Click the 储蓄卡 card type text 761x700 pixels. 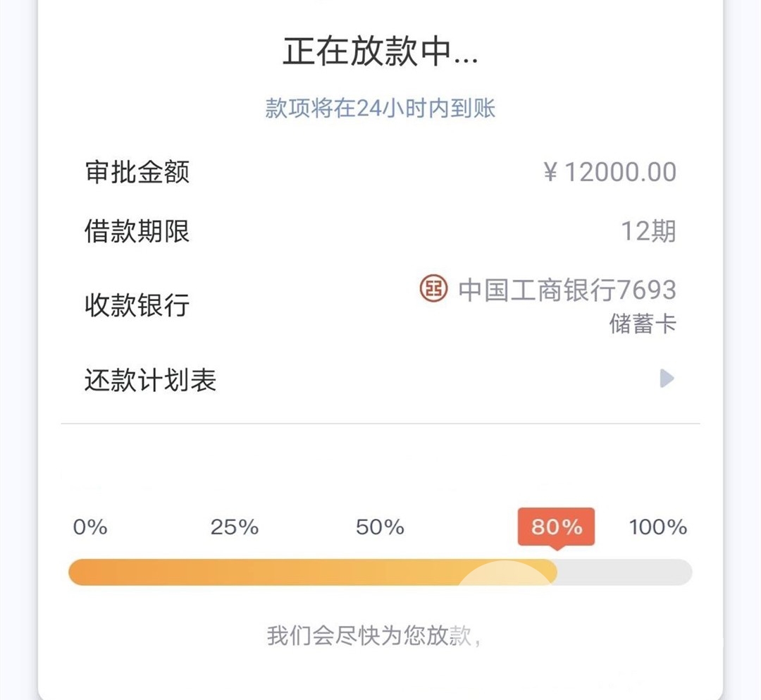643,324
